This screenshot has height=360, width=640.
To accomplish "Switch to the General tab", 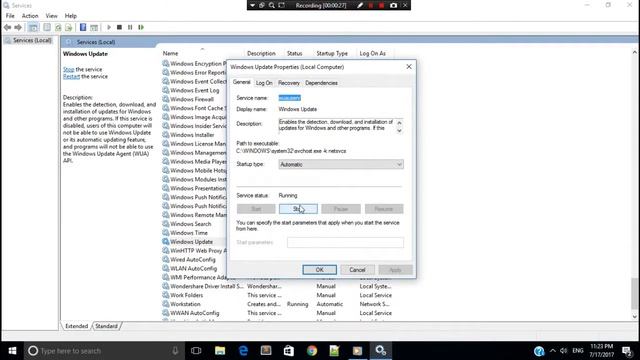I will [242, 82].
